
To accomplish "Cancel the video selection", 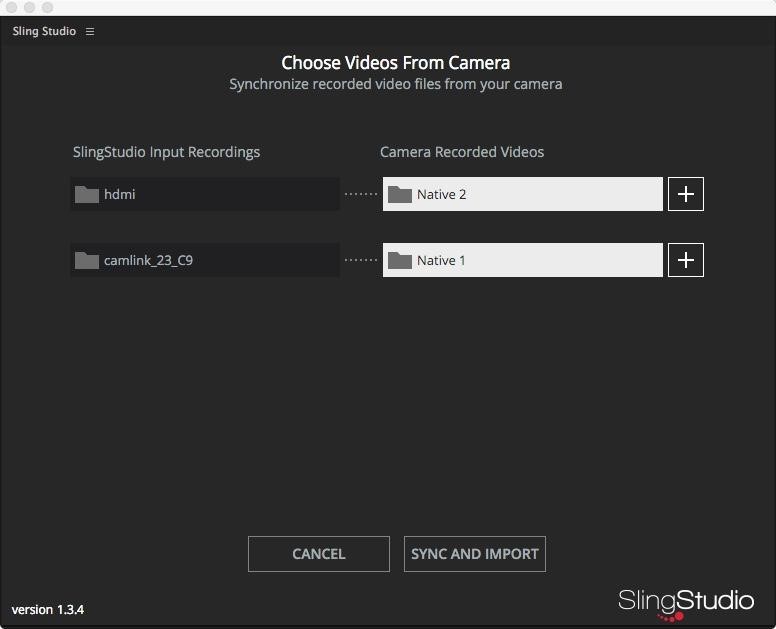I will coord(319,554).
